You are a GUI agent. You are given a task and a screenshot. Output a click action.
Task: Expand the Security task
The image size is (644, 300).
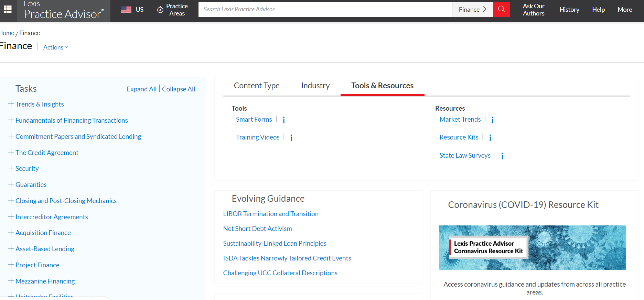tap(11, 168)
